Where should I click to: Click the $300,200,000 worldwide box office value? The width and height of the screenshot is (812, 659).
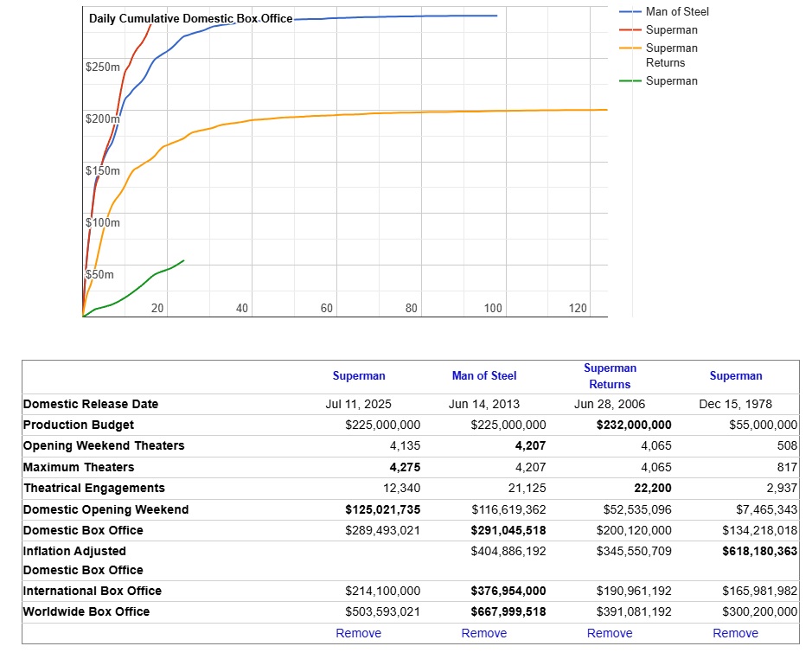[x=760, y=611]
